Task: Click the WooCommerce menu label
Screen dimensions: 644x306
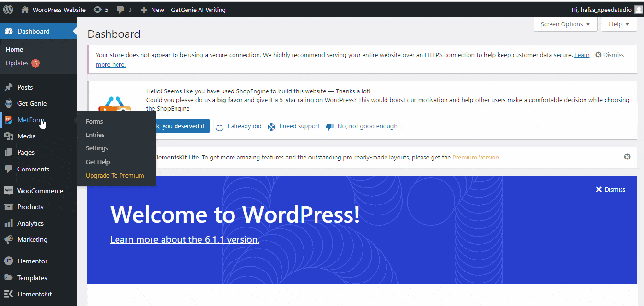Action: tap(40, 191)
